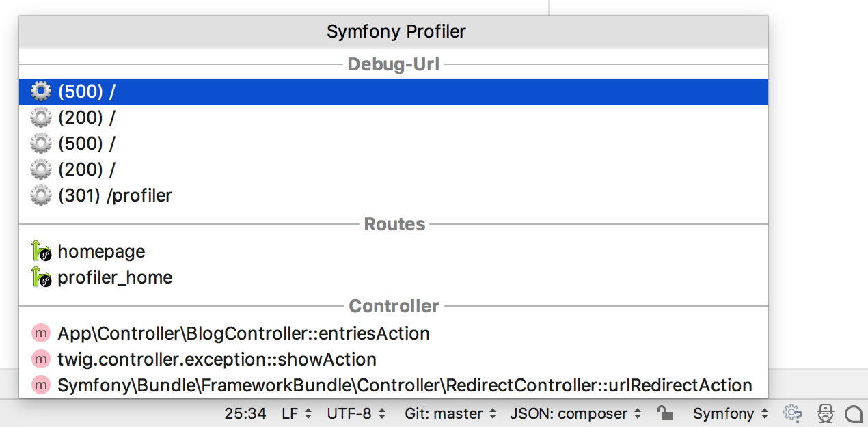Image resolution: width=868 pixels, height=427 pixels.
Task: Click the gear icon on the selected "(500) /" entry
Action: coord(40,91)
